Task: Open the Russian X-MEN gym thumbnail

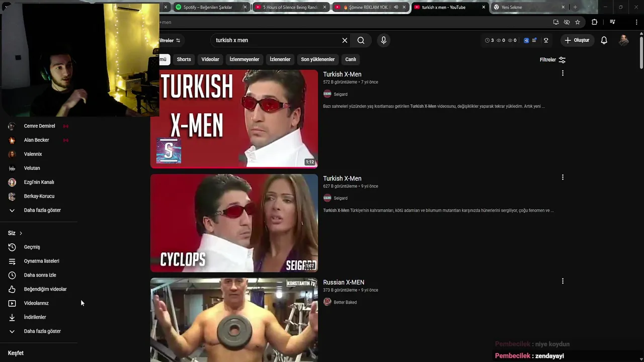Action: [234, 320]
